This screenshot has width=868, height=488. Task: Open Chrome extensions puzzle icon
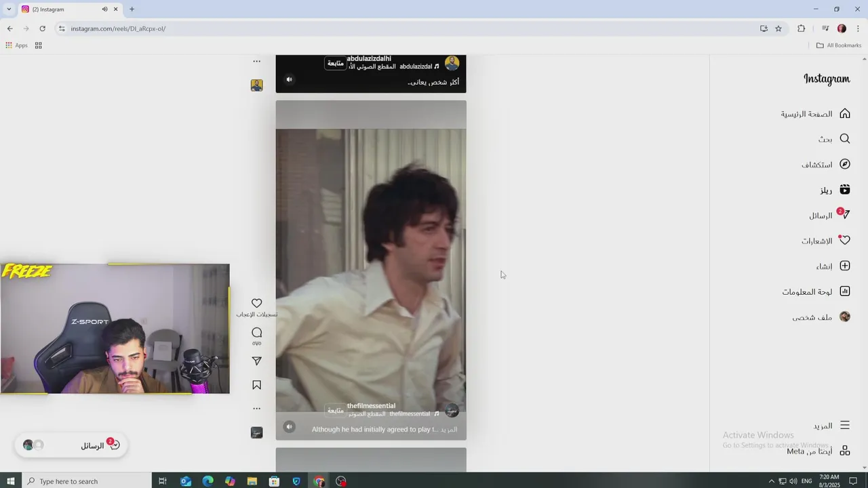pyautogui.click(x=801, y=28)
